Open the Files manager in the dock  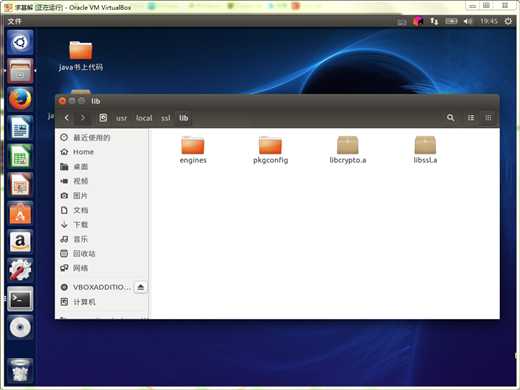point(20,71)
